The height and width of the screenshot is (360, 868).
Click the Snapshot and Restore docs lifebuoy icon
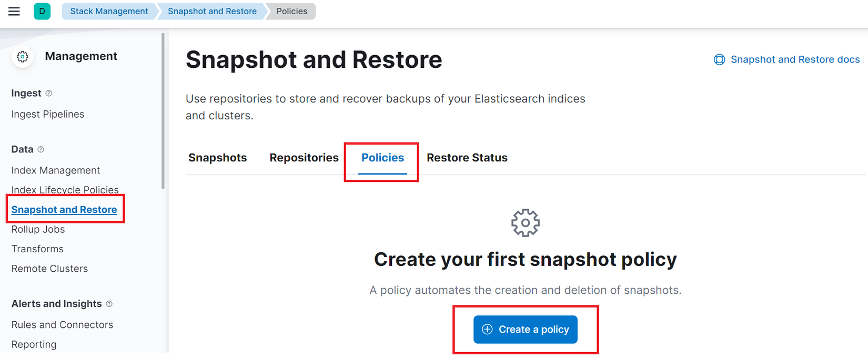(719, 59)
